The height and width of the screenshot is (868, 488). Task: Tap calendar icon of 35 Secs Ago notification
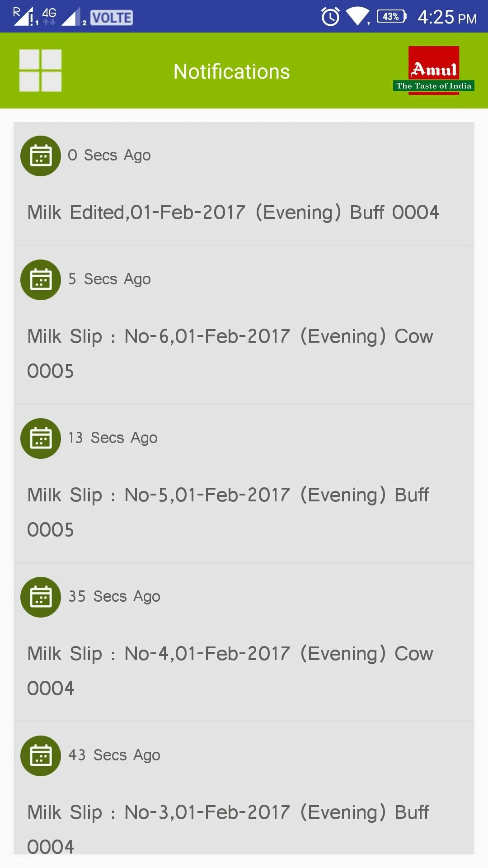coord(41,597)
